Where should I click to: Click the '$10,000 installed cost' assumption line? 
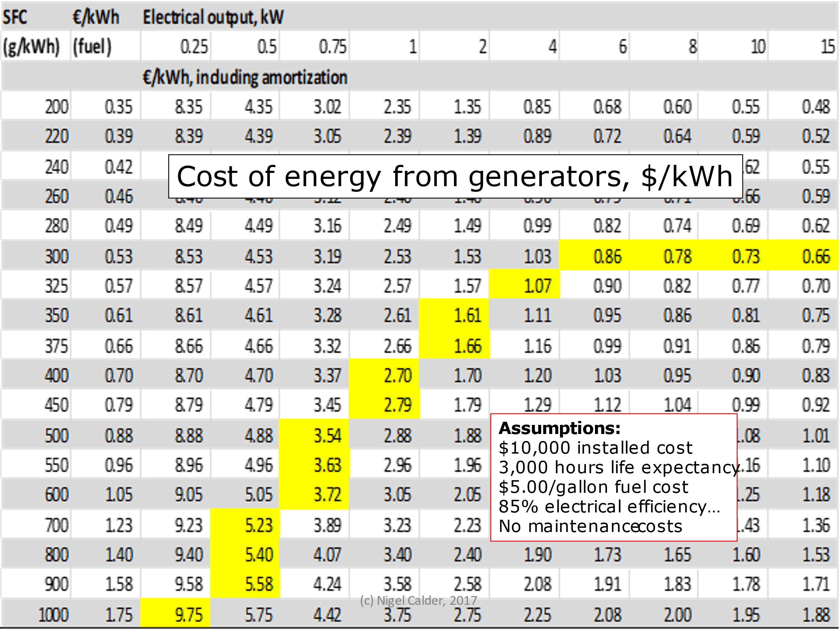click(x=595, y=448)
